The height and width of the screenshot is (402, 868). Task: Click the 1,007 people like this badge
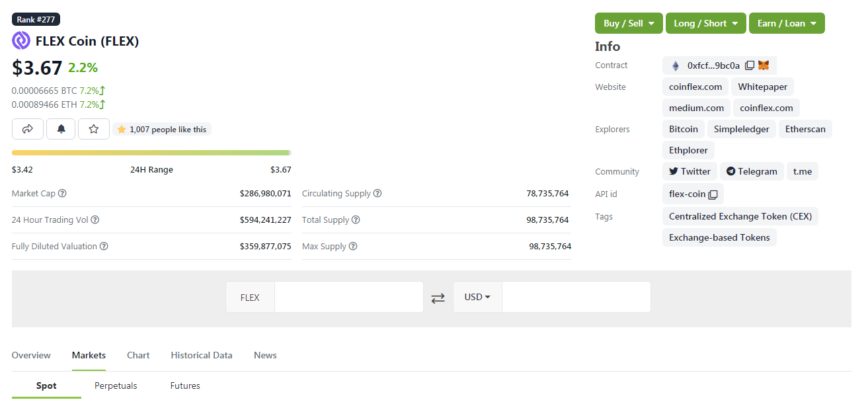coord(162,130)
